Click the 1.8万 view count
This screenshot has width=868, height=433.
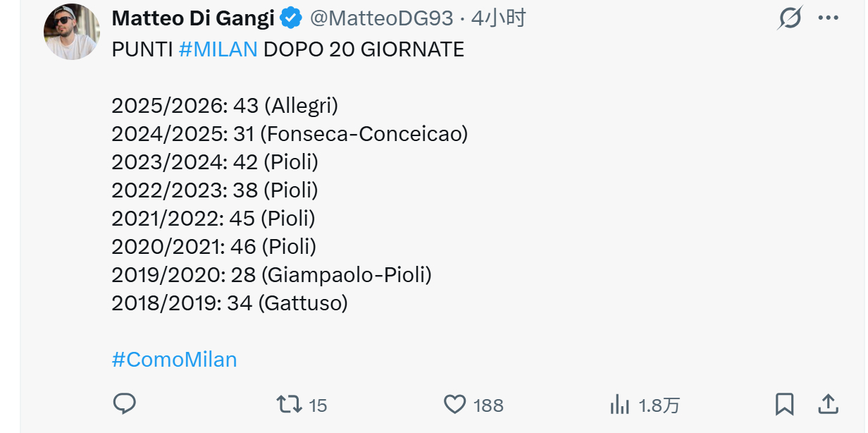coord(659,405)
